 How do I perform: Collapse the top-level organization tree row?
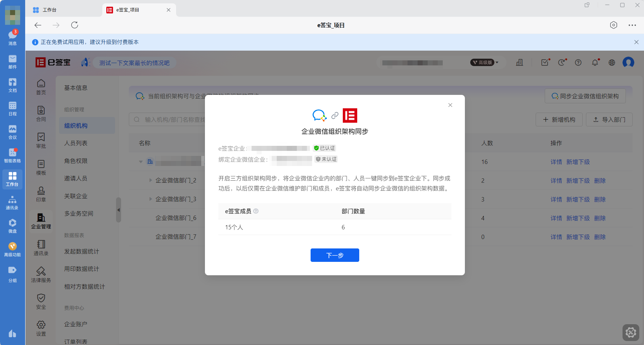[141, 162]
